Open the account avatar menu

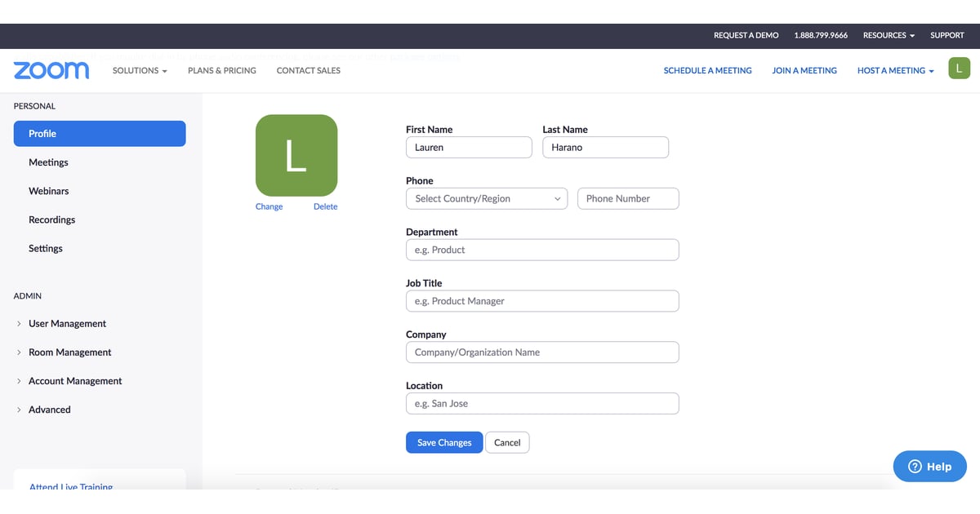click(x=960, y=69)
